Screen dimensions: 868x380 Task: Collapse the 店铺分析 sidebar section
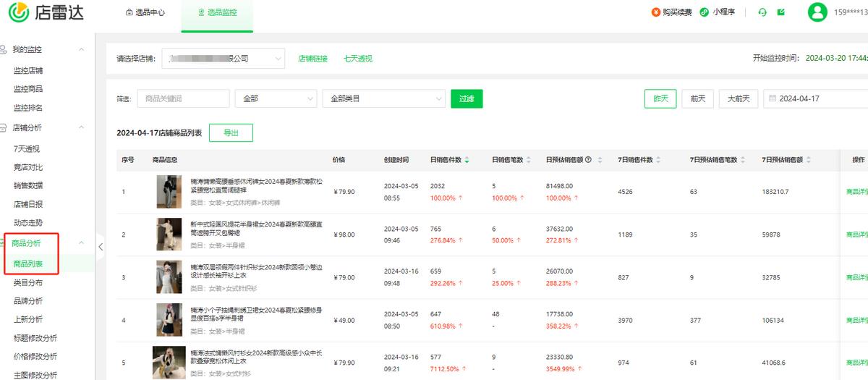click(81, 127)
